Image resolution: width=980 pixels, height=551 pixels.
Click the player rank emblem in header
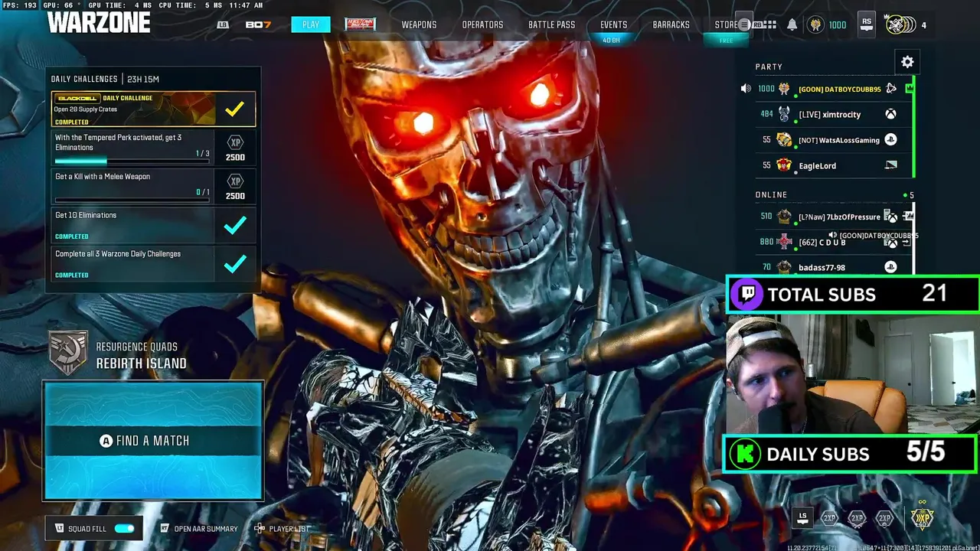pyautogui.click(x=815, y=24)
